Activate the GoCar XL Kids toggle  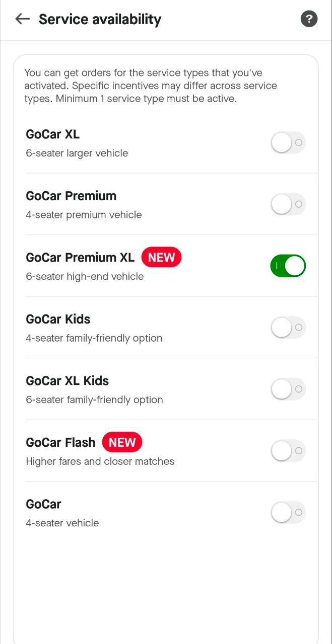pyautogui.click(x=288, y=389)
